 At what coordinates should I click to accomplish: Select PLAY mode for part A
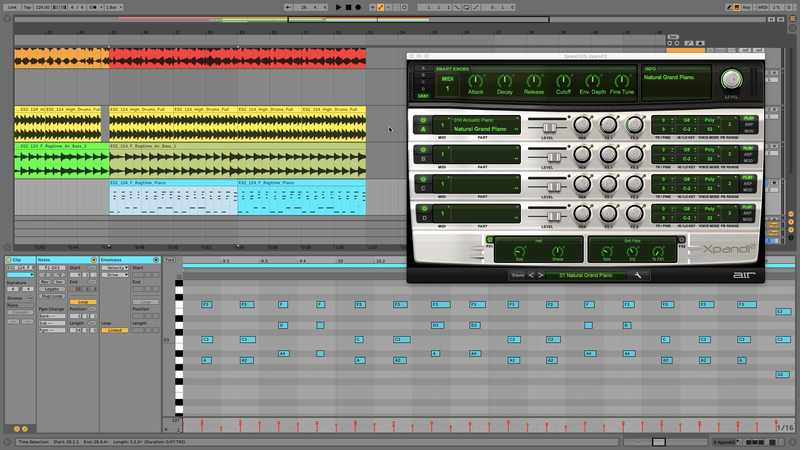(x=748, y=118)
